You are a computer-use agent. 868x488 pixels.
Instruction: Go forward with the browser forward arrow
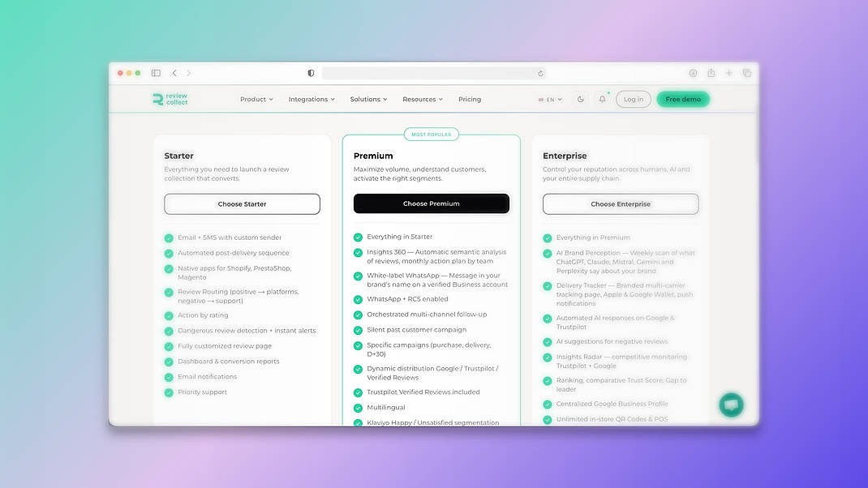pos(189,73)
